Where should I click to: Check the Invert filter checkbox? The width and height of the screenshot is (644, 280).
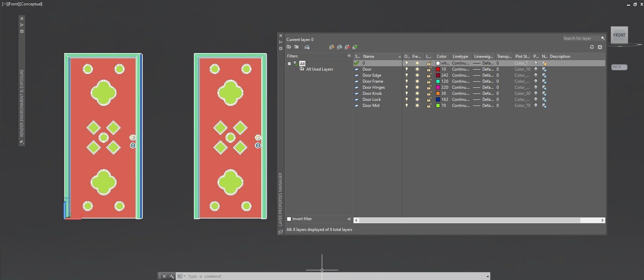click(x=289, y=219)
